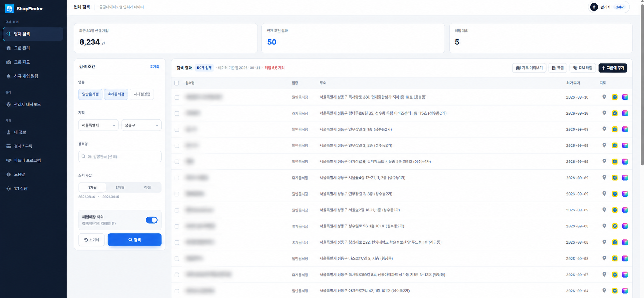Viewport: 644px width, 298px height.
Task: Click the map pin icon for 독서당로59길 84 row
Action: pos(604,275)
